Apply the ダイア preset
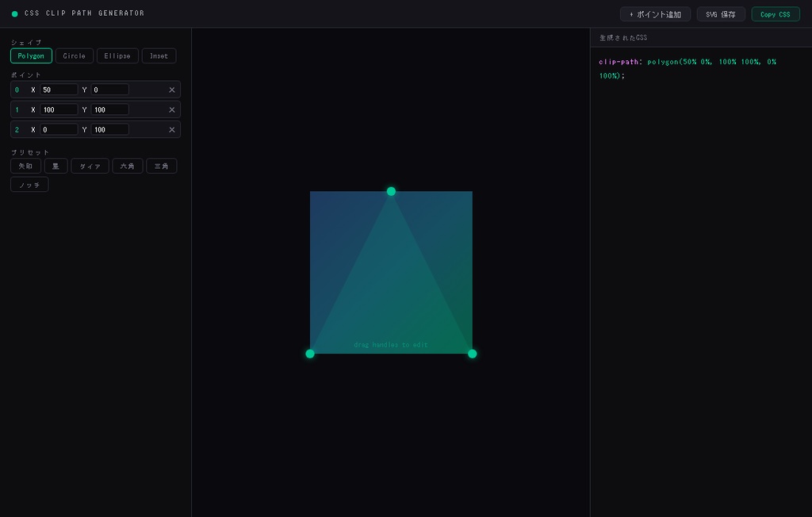Image resolution: width=812 pixels, height=517 pixels. [90, 166]
